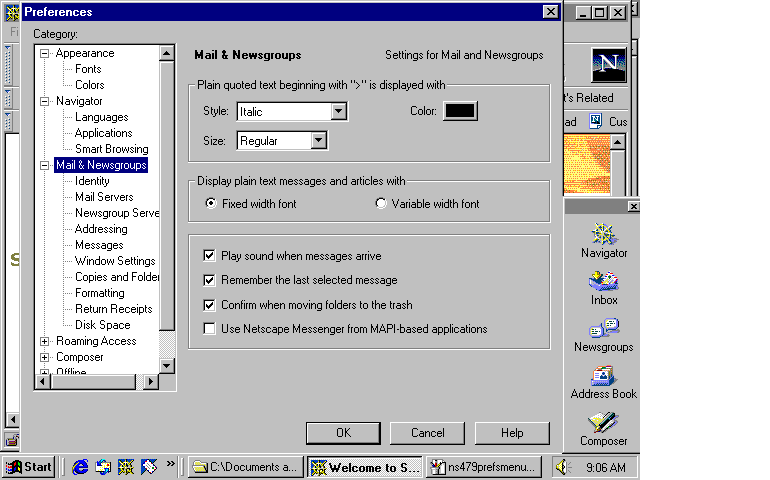Cancel the Preferences dialog
Image resolution: width=770 pixels, height=480 pixels.
pyautogui.click(x=427, y=433)
